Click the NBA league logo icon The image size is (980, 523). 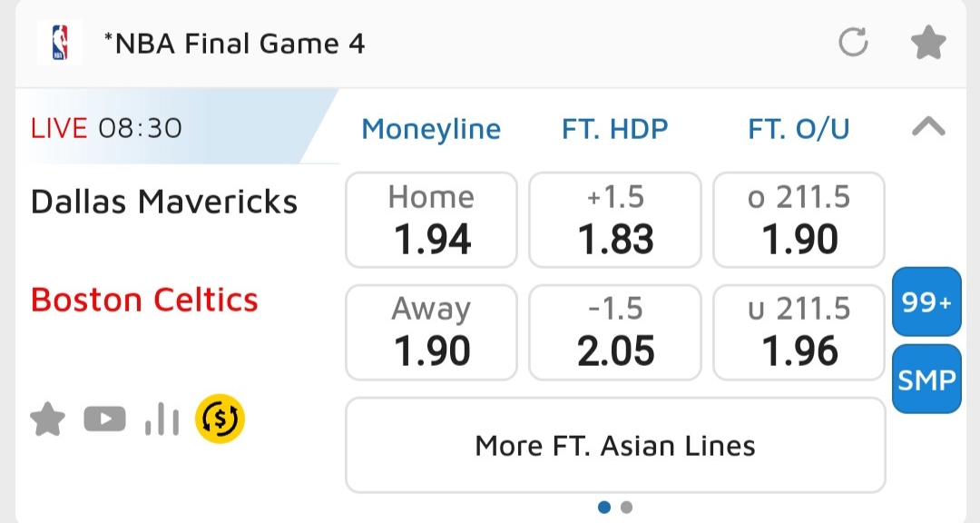(59, 43)
